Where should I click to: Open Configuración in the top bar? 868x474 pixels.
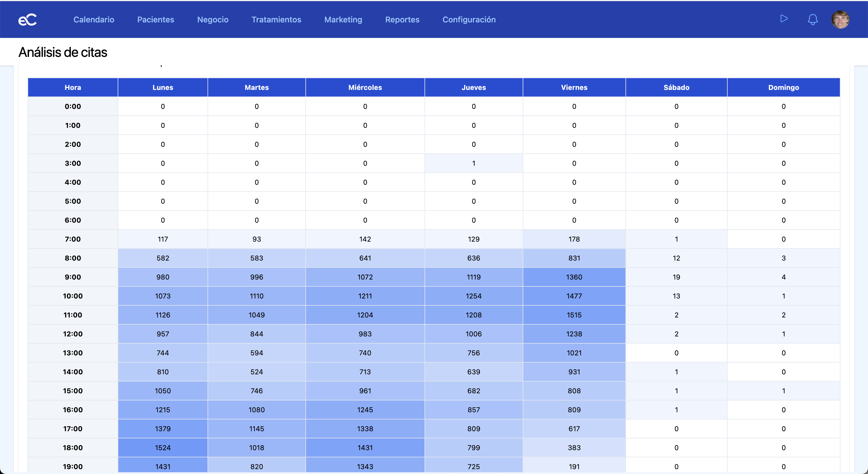pyautogui.click(x=469, y=20)
